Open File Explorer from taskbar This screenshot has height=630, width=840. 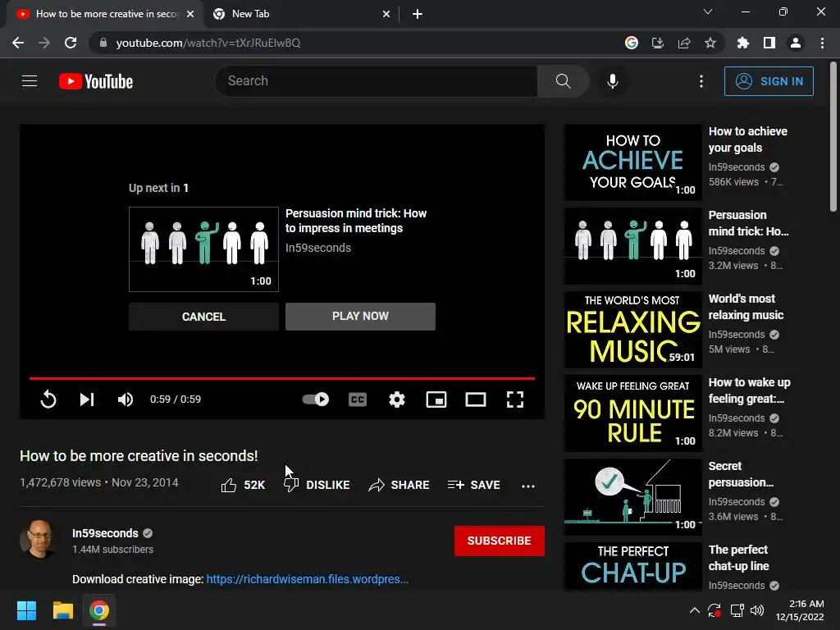click(62, 610)
